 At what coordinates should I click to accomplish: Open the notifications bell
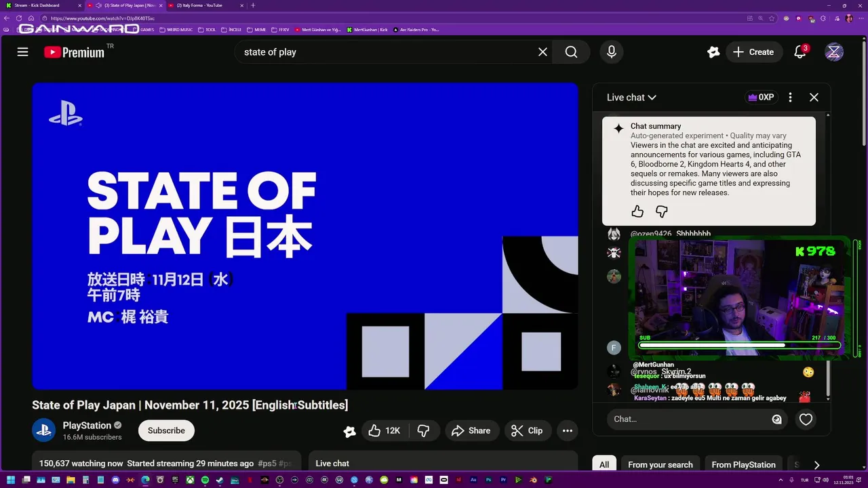point(800,52)
